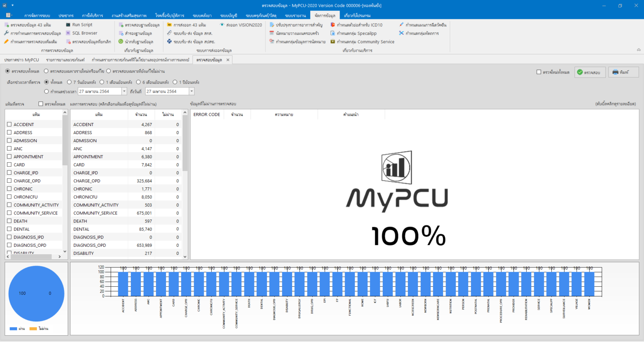Open นำกลับฐานข้อมูล database restore tool

click(x=138, y=41)
